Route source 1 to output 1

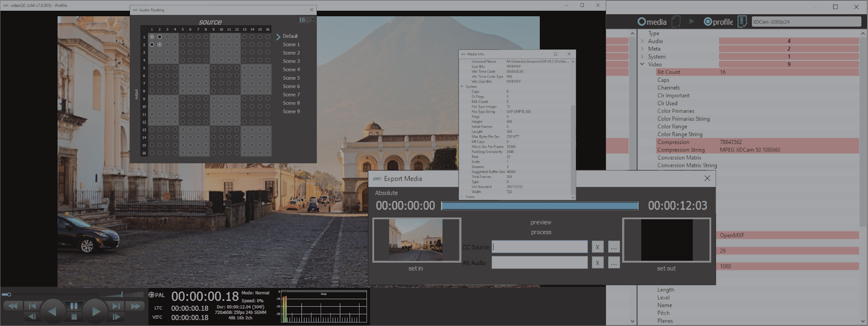click(x=152, y=37)
